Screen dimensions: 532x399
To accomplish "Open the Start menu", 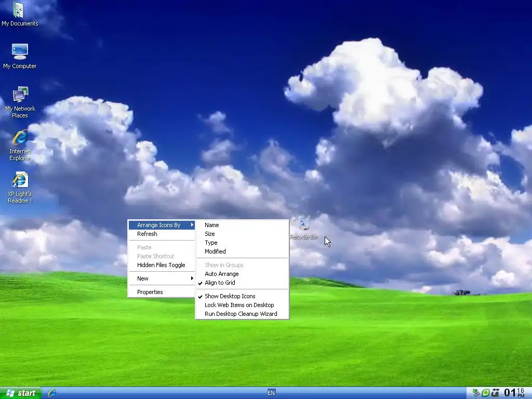I will coord(21,393).
